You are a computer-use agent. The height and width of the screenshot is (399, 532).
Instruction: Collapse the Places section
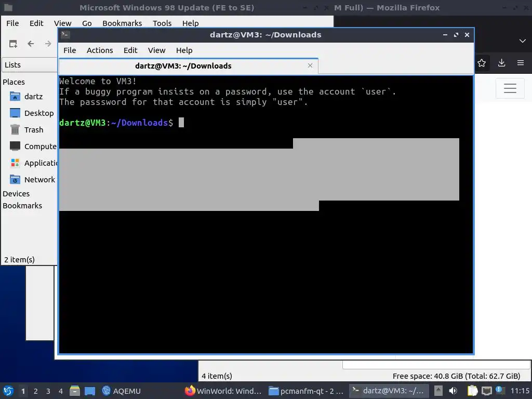pos(14,82)
